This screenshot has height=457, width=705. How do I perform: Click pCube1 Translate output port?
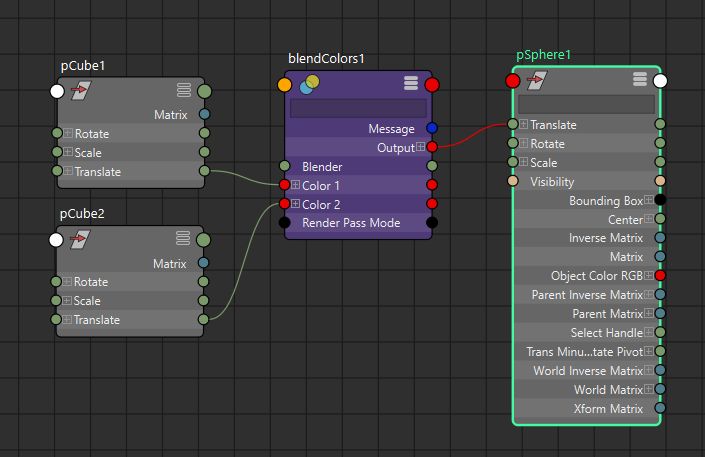point(204,172)
